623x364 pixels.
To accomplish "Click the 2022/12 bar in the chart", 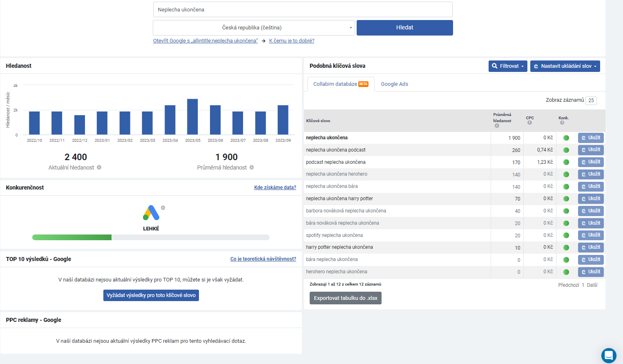I will [x=80, y=125].
